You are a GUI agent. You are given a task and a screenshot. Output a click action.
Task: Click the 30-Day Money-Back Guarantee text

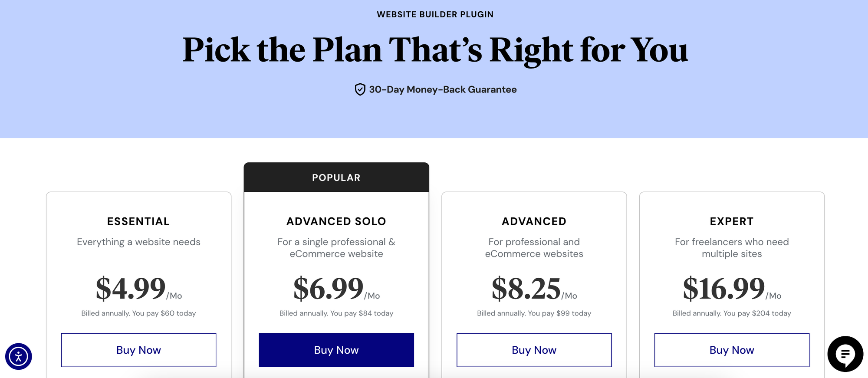[443, 89]
